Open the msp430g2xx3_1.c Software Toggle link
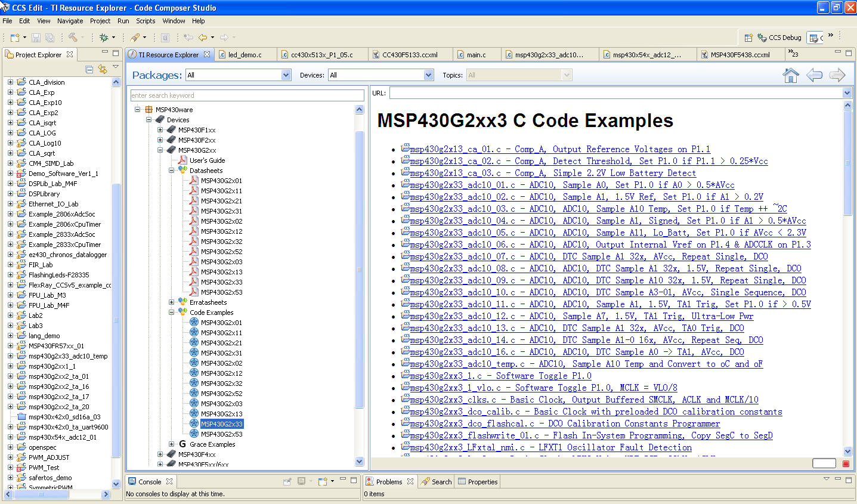The height and width of the screenshot is (504, 857). [x=500, y=376]
